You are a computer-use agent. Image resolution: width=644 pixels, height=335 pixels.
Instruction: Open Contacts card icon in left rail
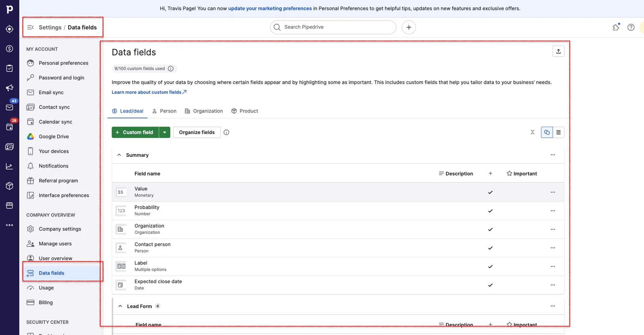(x=10, y=147)
